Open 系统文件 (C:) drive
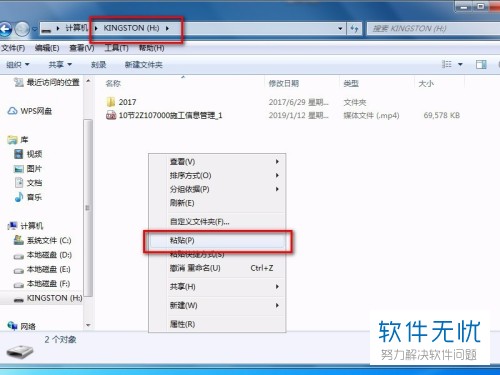Image resolution: width=500 pixels, height=375 pixels. point(49,240)
